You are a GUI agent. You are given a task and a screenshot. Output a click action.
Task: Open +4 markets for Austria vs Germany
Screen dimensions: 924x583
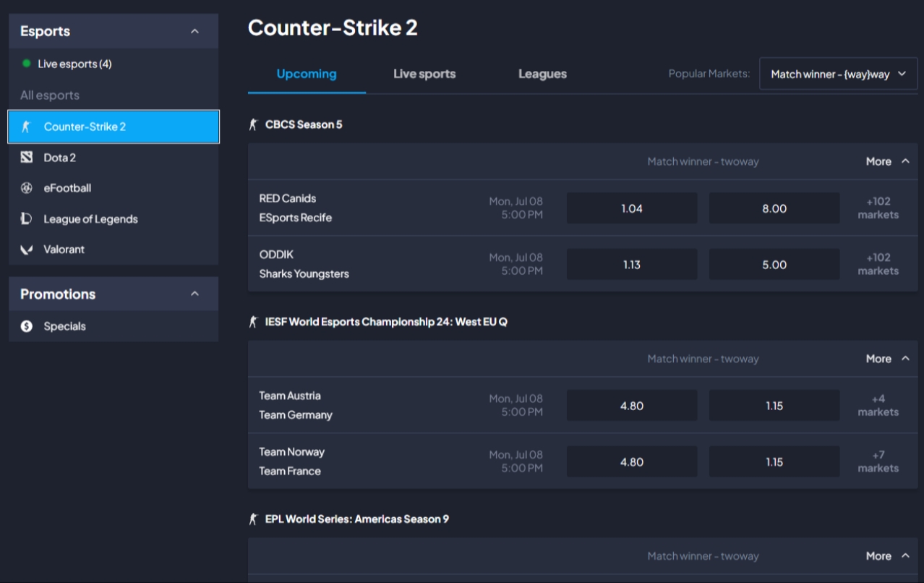click(x=878, y=405)
